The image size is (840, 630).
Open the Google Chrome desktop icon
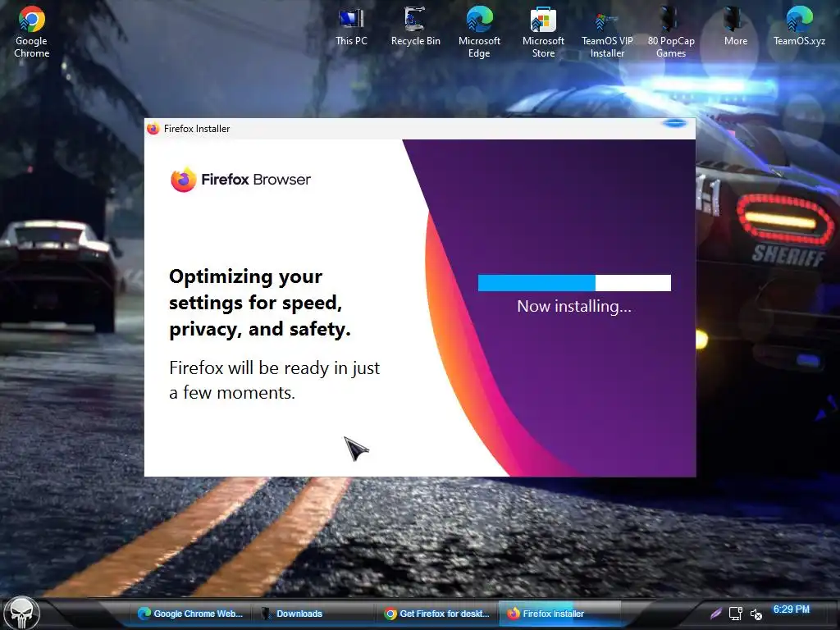coord(32,31)
